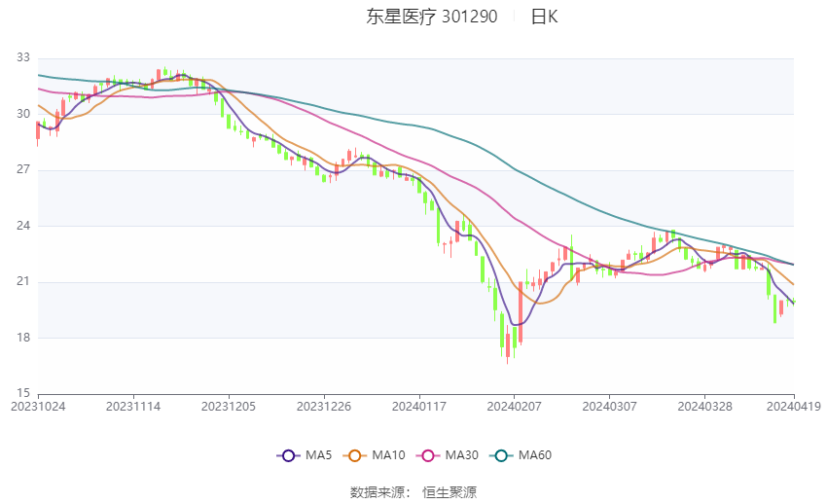Image resolution: width=827 pixels, height=504 pixels.
Task: Toggle the MA60 teal legend icon
Action: tap(501, 455)
